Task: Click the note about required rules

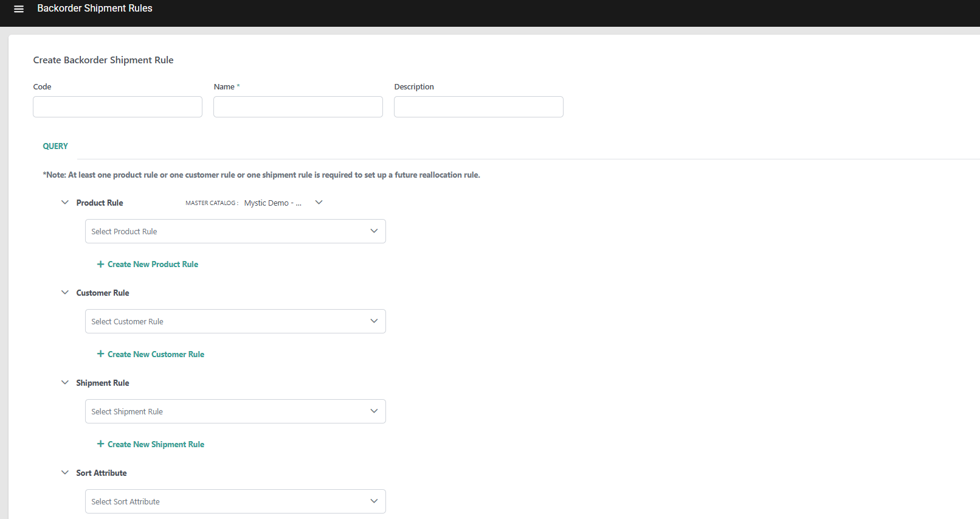Action: (261, 175)
